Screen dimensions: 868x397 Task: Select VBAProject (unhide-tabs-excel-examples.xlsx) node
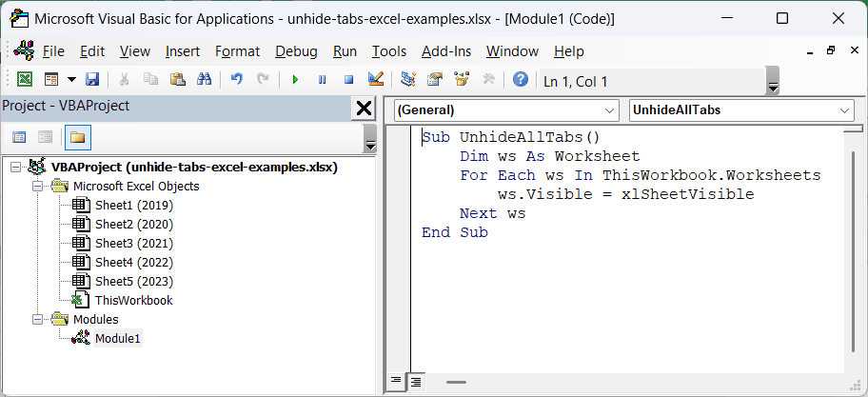(x=194, y=168)
